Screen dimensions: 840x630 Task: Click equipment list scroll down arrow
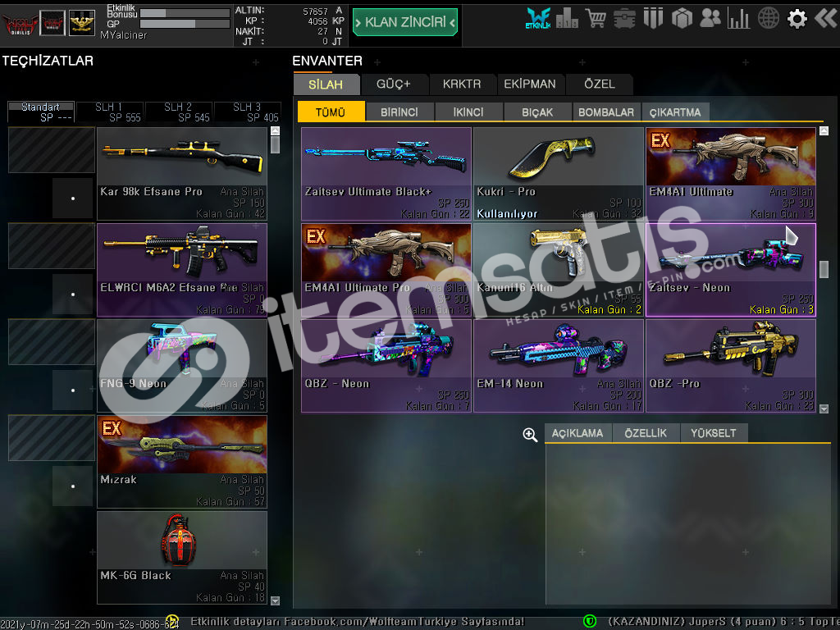tap(276, 600)
